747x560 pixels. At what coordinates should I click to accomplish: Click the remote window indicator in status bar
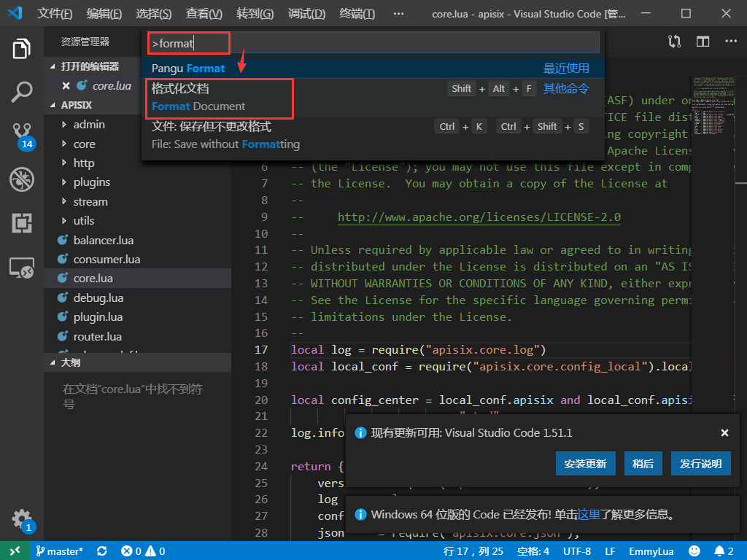[x=15, y=551]
